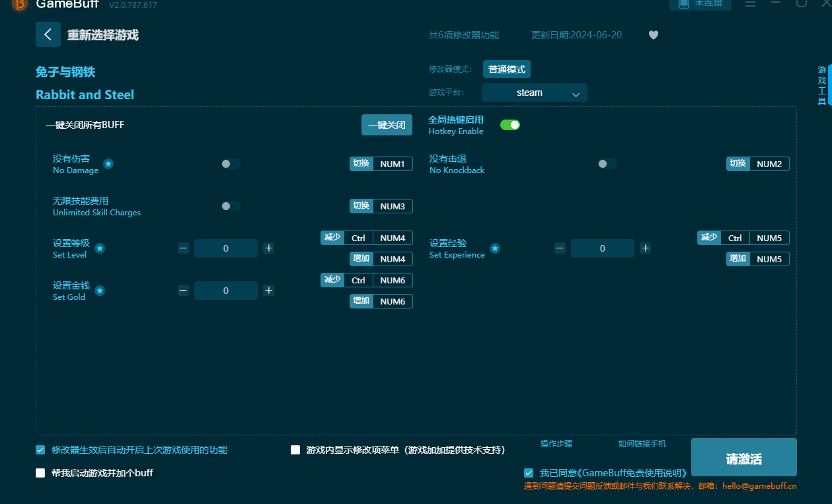Click the 切换 NUM1 hotkey button

coord(381,164)
